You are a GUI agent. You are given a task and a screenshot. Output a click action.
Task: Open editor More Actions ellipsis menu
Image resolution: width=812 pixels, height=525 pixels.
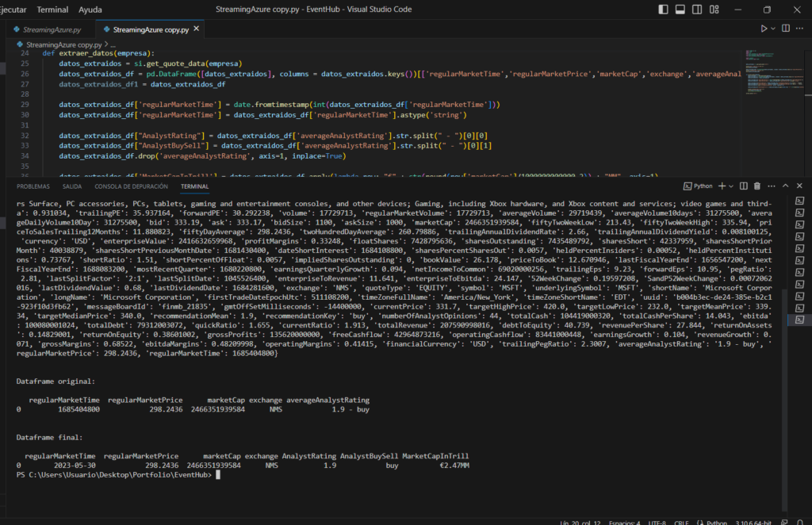[801, 29]
